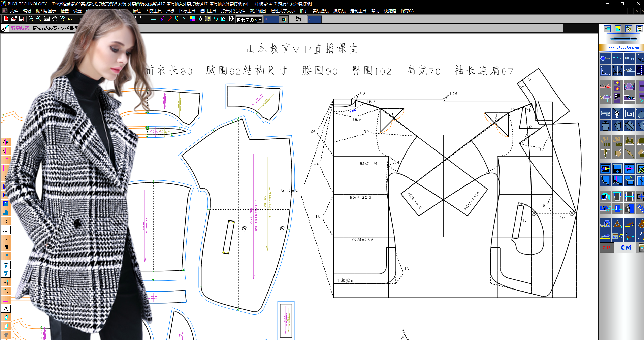This screenshot has width=644, height=340.
Task: Open the 裁片输出 menu
Action: pos(258,11)
